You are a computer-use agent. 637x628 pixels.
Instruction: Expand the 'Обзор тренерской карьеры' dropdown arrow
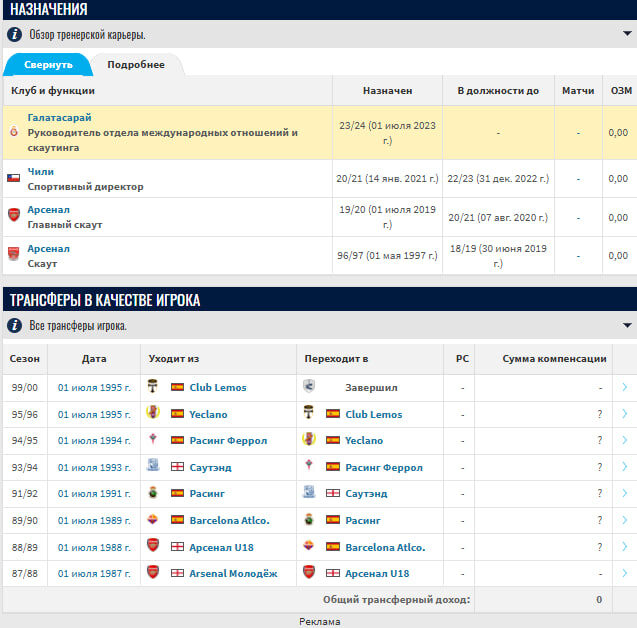pos(627,34)
